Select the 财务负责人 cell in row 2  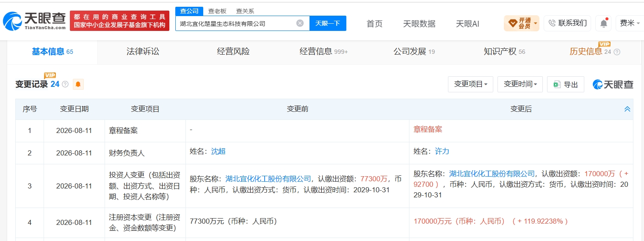click(x=145, y=153)
